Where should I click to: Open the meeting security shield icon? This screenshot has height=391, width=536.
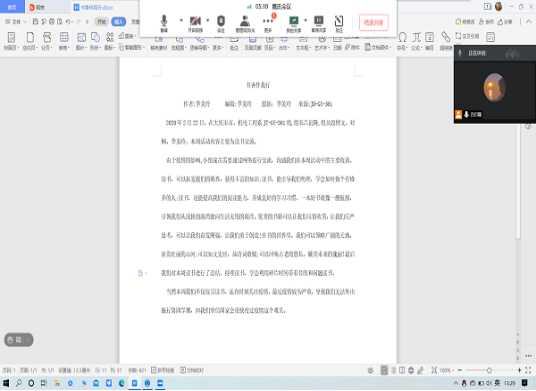click(x=221, y=23)
